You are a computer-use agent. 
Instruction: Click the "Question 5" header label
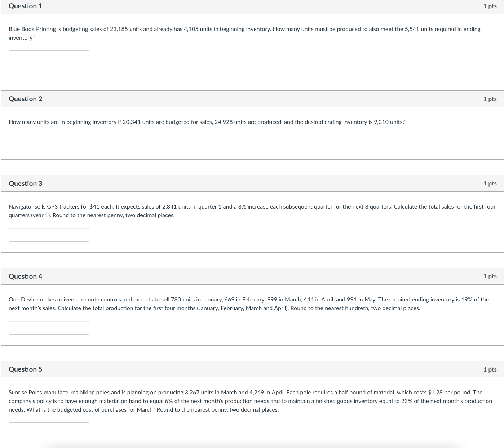pos(25,369)
